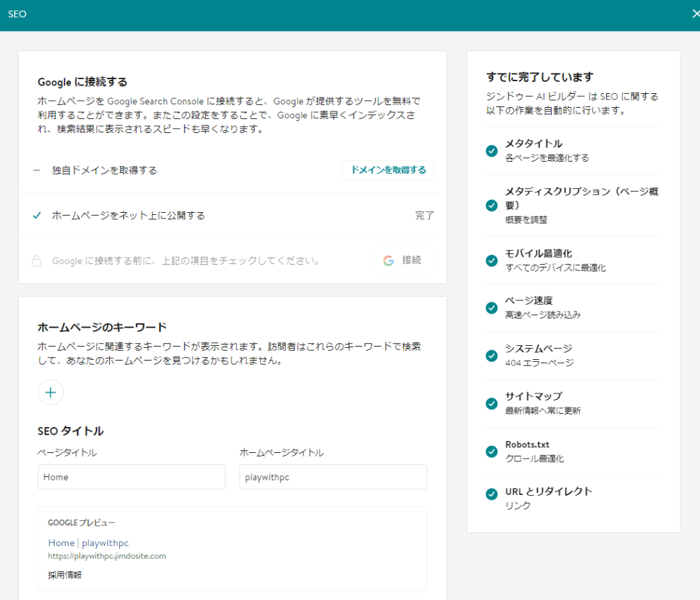
Task: Click the https://playwithpc.jimdosite.com URL text
Action: (107, 557)
